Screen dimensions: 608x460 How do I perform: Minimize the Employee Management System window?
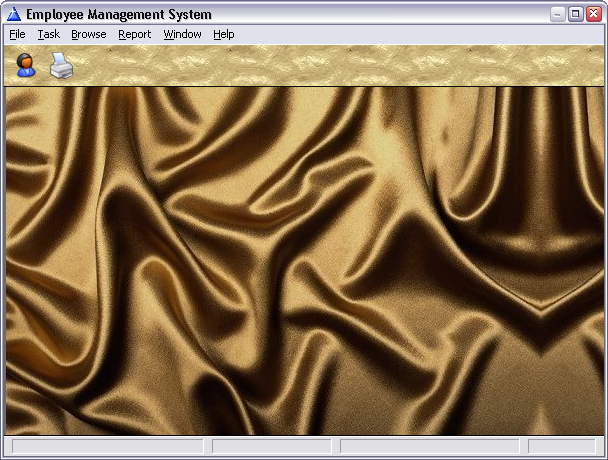pyautogui.click(x=558, y=14)
